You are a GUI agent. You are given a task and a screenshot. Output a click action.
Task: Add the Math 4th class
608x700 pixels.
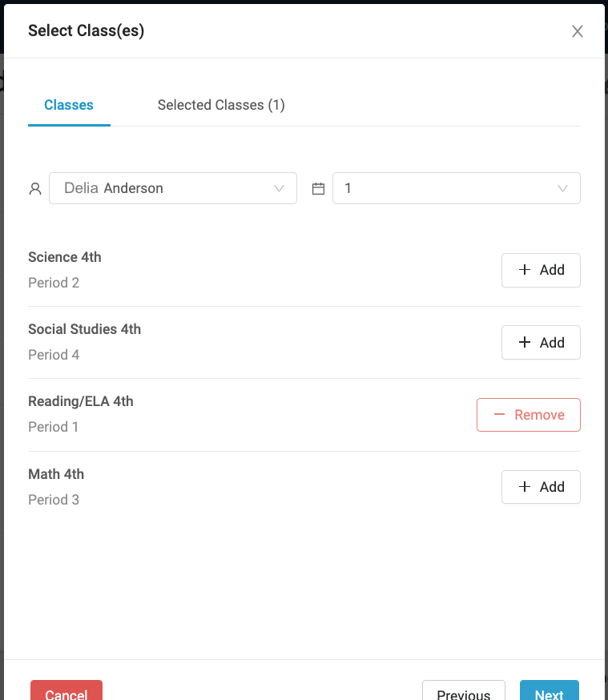coord(542,487)
